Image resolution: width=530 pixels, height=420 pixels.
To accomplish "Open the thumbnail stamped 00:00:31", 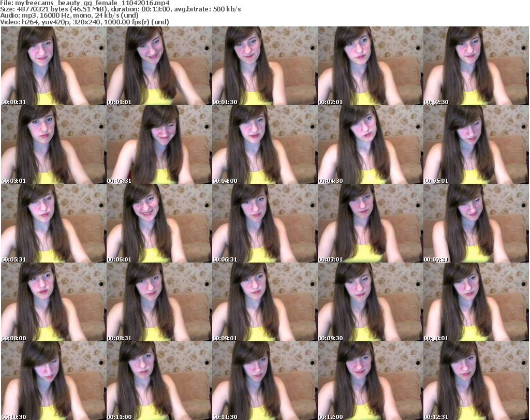I will [x=54, y=66].
